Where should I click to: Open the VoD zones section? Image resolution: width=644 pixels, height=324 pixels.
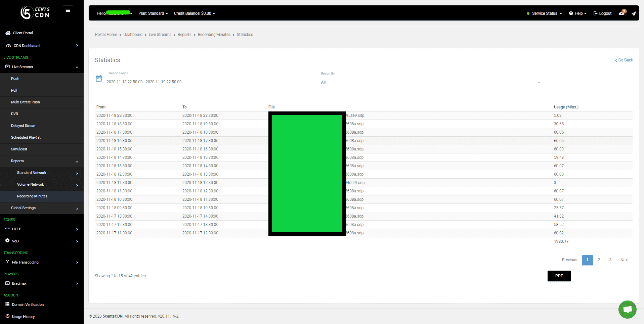point(15,241)
